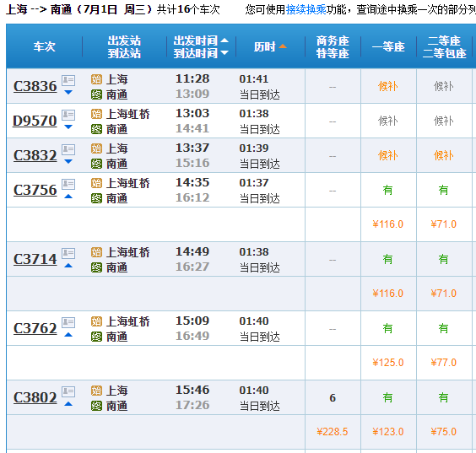The width and height of the screenshot is (476, 453).
Task: Open ID card icon next to C3756
Action: [x=68, y=185]
